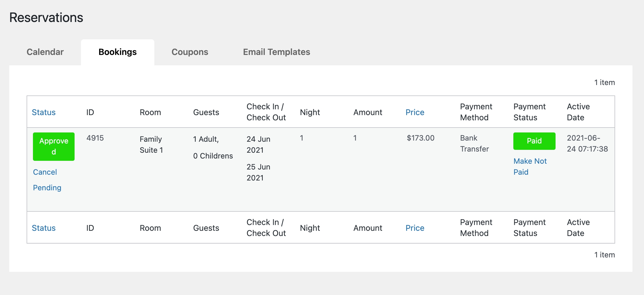Image resolution: width=644 pixels, height=295 pixels.
Task: Cancel booking 4915
Action: pyautogui.click(x=45, y=172)
